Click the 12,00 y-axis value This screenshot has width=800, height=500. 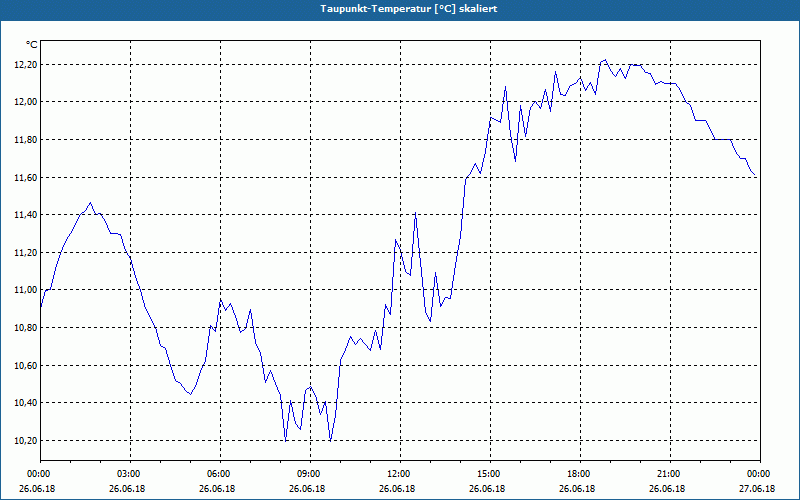click(x=26, y=102)
